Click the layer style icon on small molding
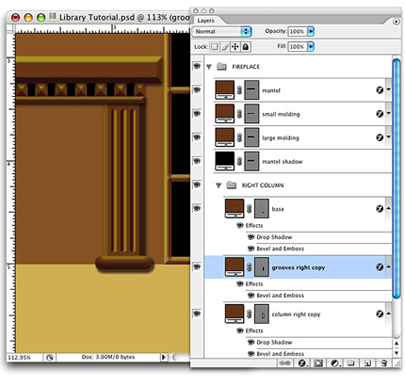The height and width of the screenshot is (385, 405). click(x=380, y=114)
